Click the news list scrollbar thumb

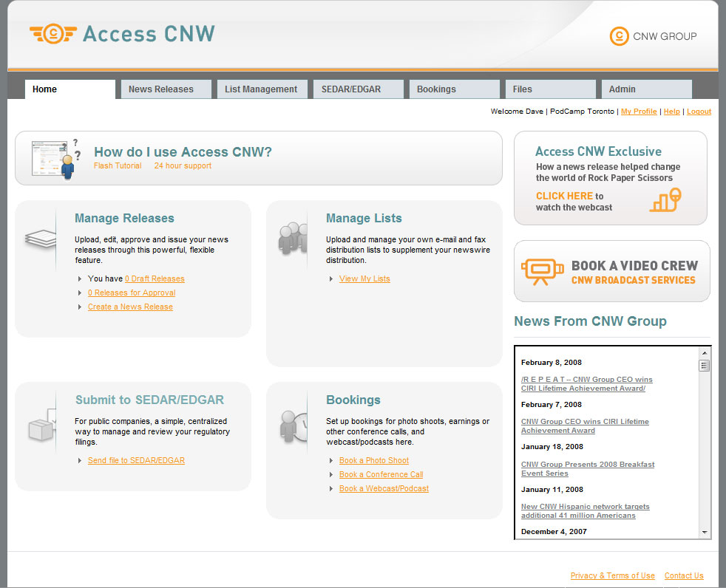tap(705, 366)
